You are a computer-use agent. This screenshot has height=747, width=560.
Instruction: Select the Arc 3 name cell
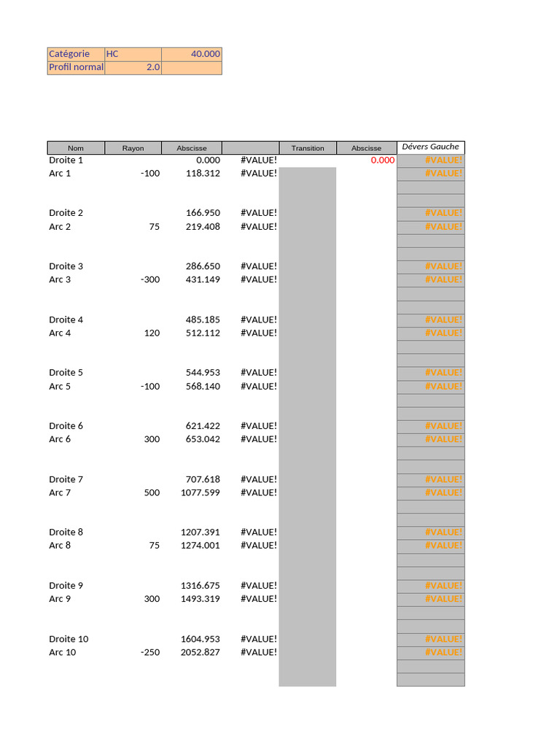tap(60, 279)
